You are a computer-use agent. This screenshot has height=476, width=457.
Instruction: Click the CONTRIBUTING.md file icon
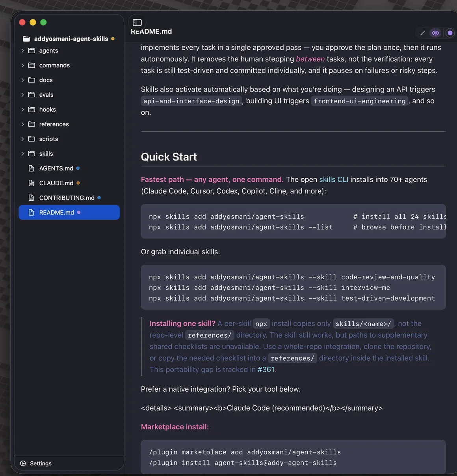[32, 198]
